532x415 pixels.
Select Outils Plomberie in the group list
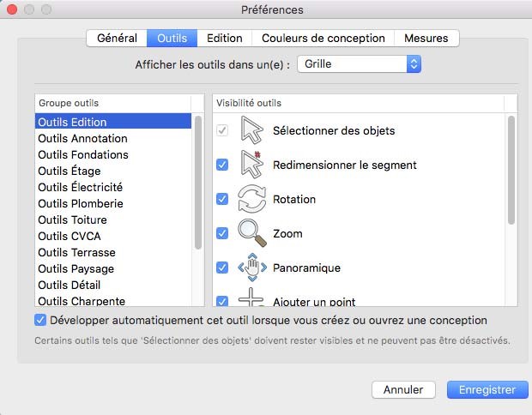[x=81, y=204]
